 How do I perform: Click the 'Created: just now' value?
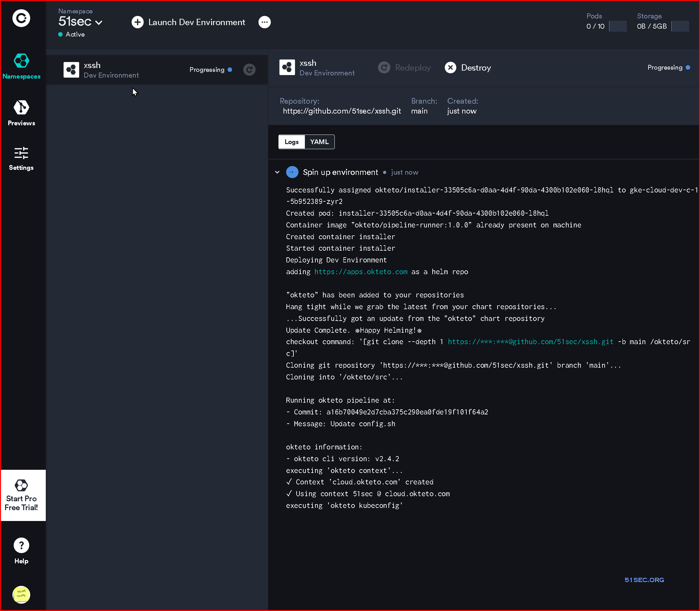tap(462, 111)
